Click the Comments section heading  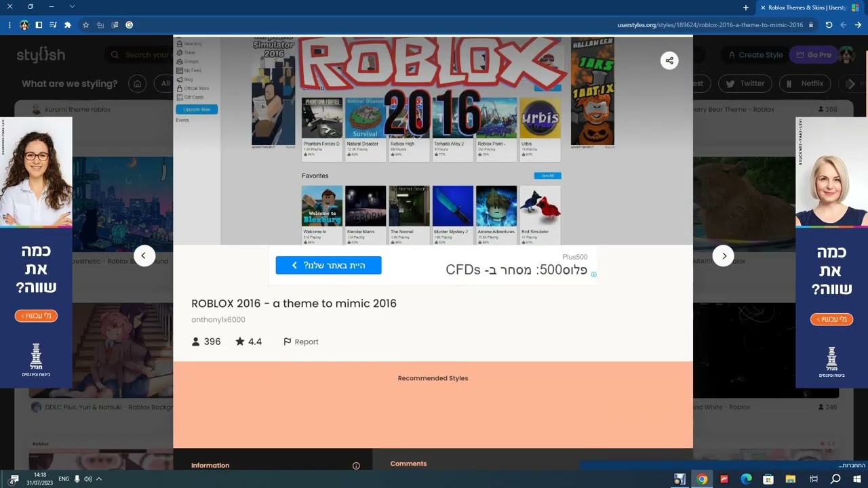tap(408, 464)
